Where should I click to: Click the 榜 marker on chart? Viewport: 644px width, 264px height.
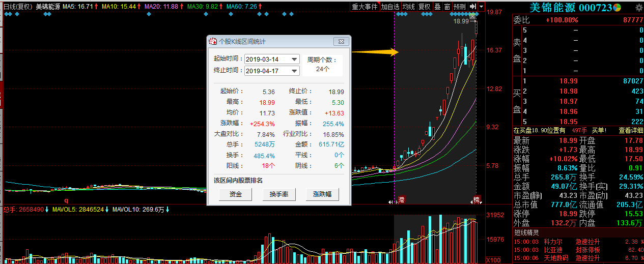click(x=477, y=200)
